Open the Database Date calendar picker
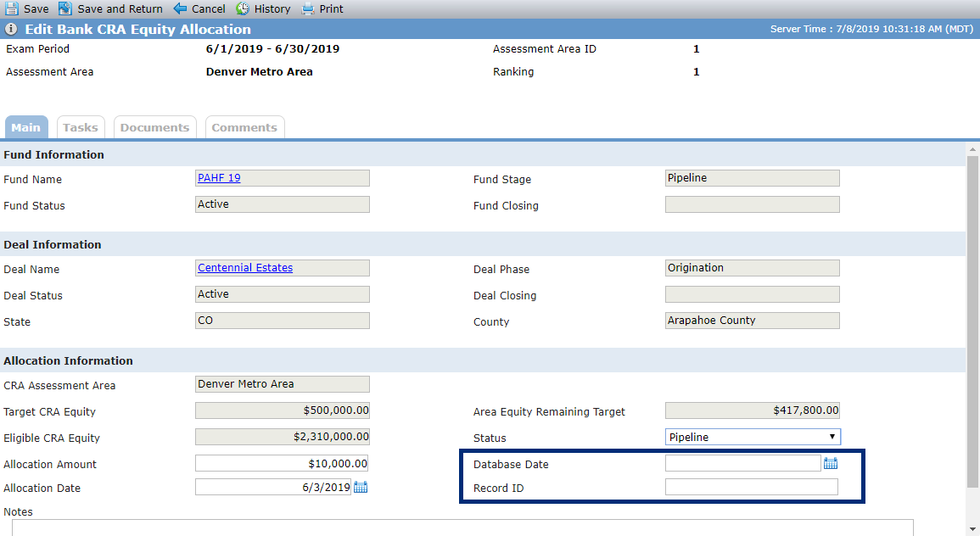The width and height of the screenshot is (980, 536). [x=831, y=464]
